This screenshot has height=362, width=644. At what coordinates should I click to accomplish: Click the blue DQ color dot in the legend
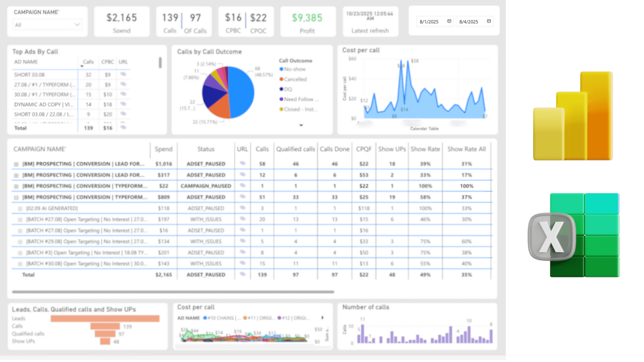click(281, 89)
